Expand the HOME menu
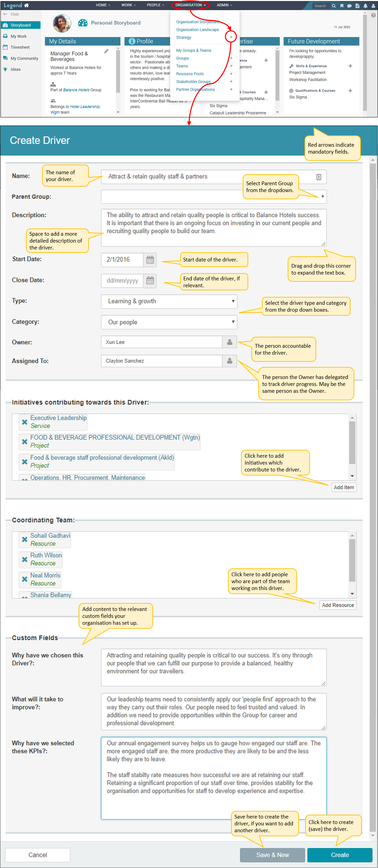The height and width of the screenshot is (868, 378). point(103,5)
